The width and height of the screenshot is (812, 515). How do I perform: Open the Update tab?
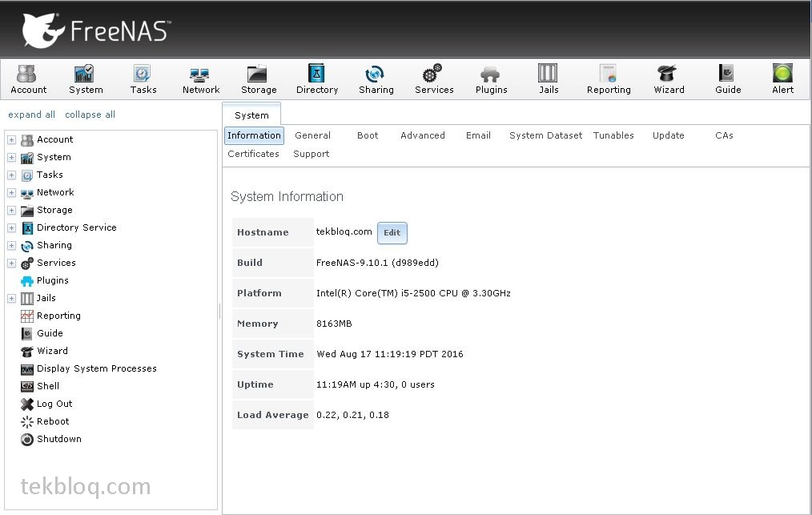coord(668,135)
